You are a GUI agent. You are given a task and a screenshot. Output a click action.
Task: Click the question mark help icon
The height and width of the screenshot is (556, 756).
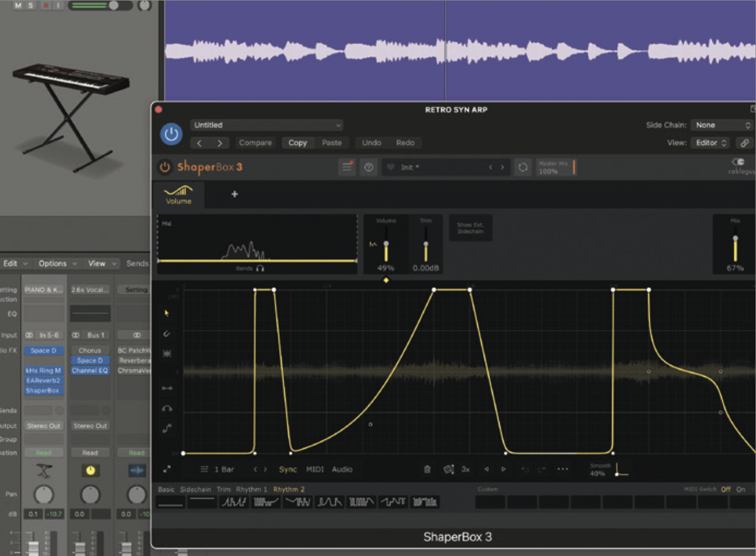369,167
